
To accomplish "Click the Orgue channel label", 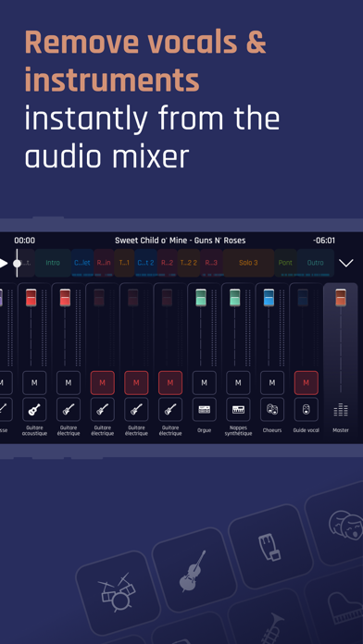I will pyautogui.click(x=205, y=430).
